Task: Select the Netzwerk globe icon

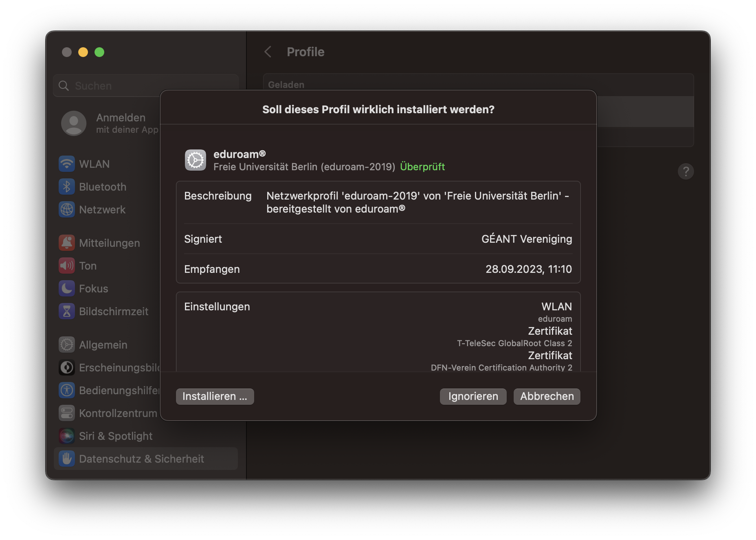Action: (x=67, y=210)
